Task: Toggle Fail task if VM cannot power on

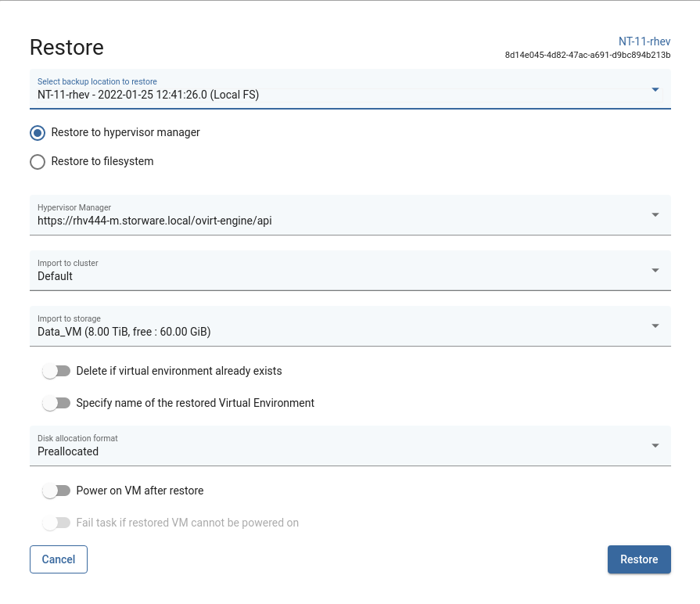Action: click(56, 523)
